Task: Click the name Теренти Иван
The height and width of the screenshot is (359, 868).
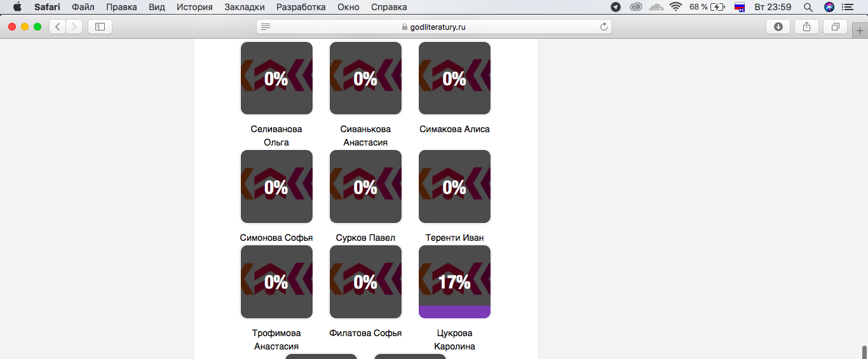Action: pos(454,238)
